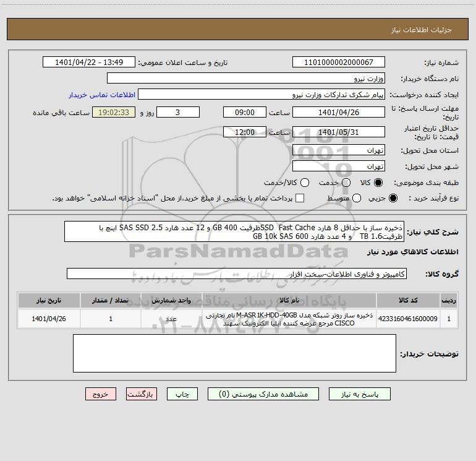Click the deadline time field 09:00
The image size is (476, 461).
click(x=245, y=112)
